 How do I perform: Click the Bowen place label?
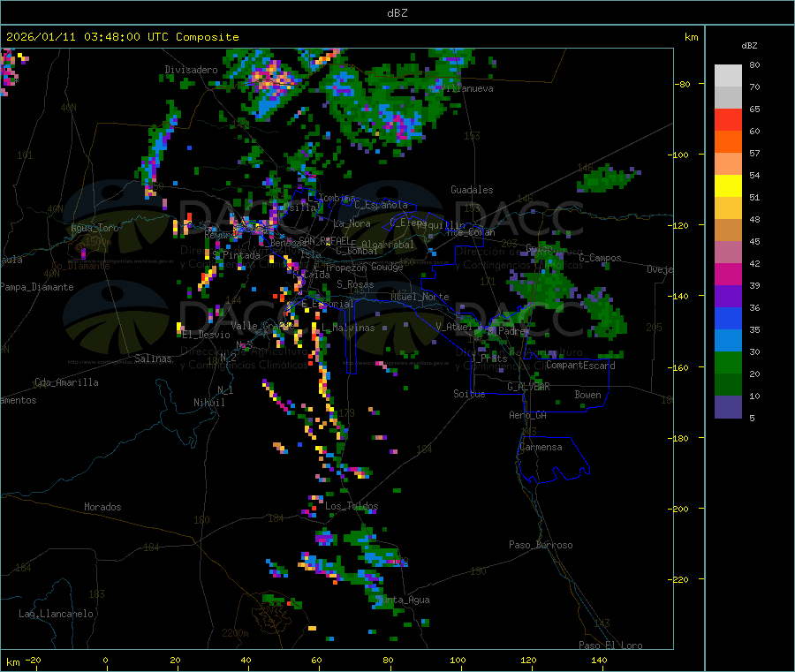click(587, 394)
